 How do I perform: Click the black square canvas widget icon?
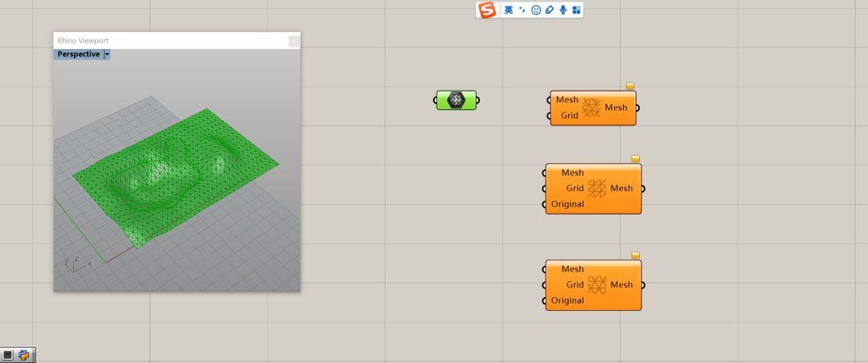[8, 355]
